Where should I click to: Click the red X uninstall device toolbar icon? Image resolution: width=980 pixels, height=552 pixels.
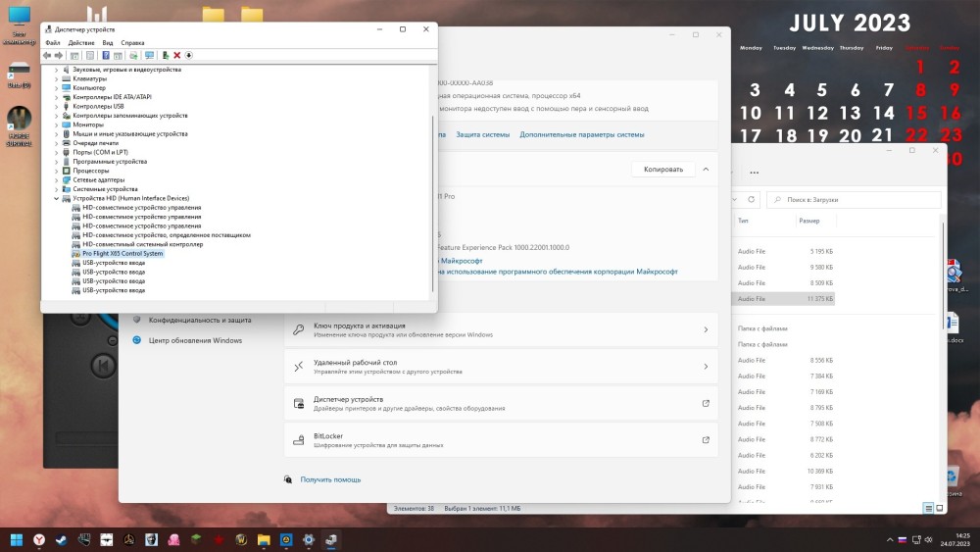tap(176, 56)
